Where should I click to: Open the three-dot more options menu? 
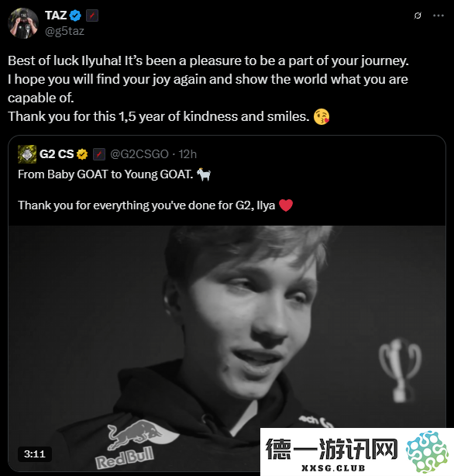[x=439, y=16]
